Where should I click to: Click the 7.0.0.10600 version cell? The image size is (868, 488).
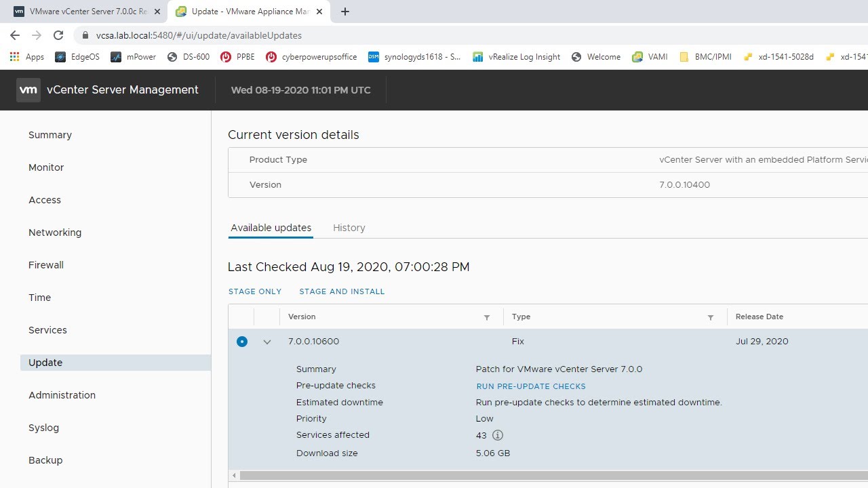click(x=313, y=342)
